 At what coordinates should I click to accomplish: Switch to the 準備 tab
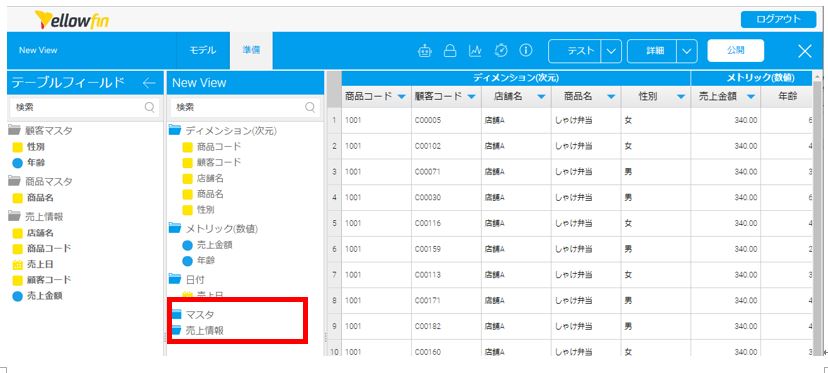[251, 51]
